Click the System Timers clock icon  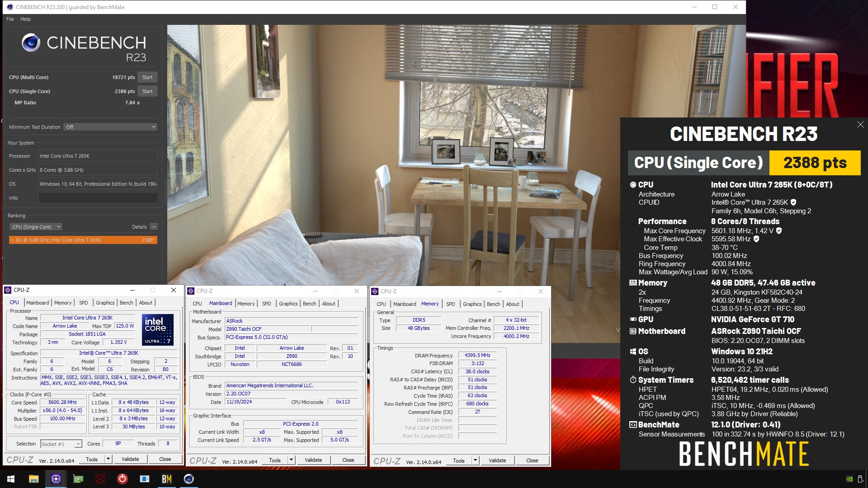click(x=633, y=380)
